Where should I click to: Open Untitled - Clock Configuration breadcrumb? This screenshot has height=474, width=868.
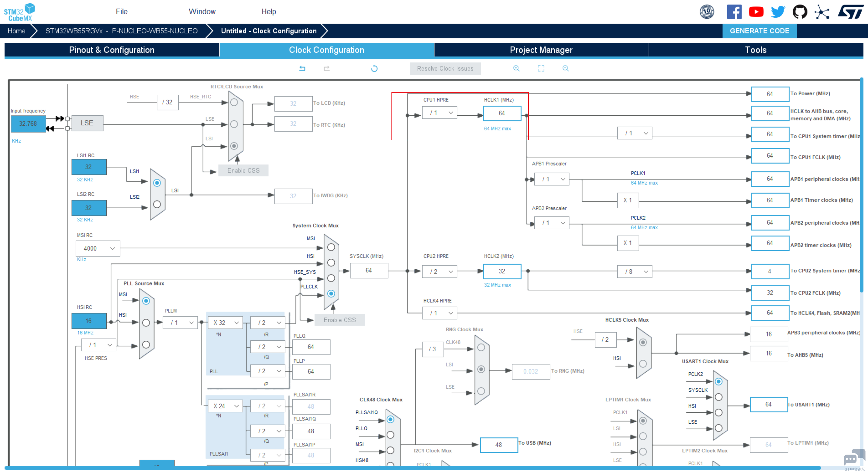coord(269,31)
